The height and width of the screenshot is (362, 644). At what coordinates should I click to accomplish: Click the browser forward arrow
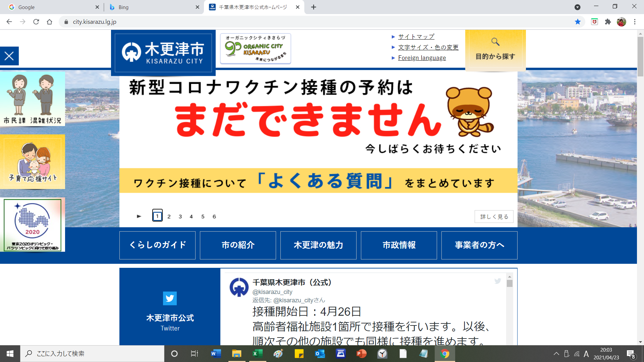click(22, 22)
